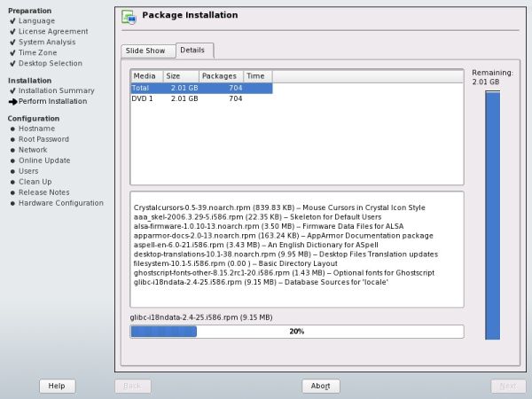Click the alsa-firmware-1.0.10-13.noarch.rpm log line

269,226
